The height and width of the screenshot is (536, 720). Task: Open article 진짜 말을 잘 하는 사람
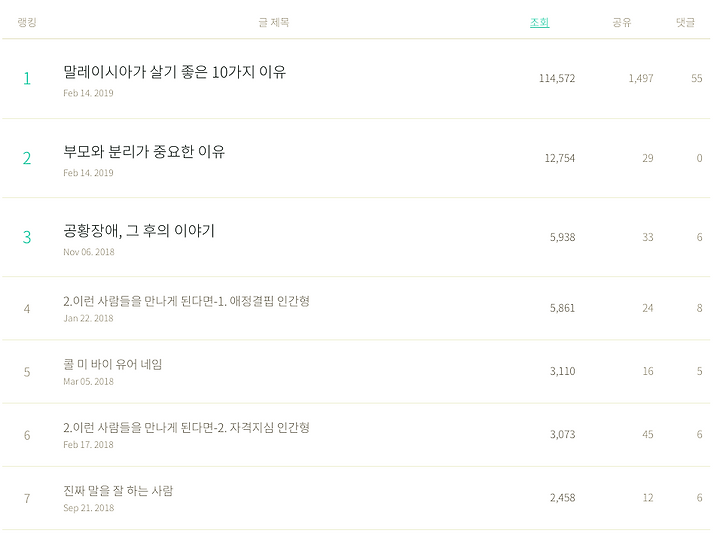[x=118, y=491]
